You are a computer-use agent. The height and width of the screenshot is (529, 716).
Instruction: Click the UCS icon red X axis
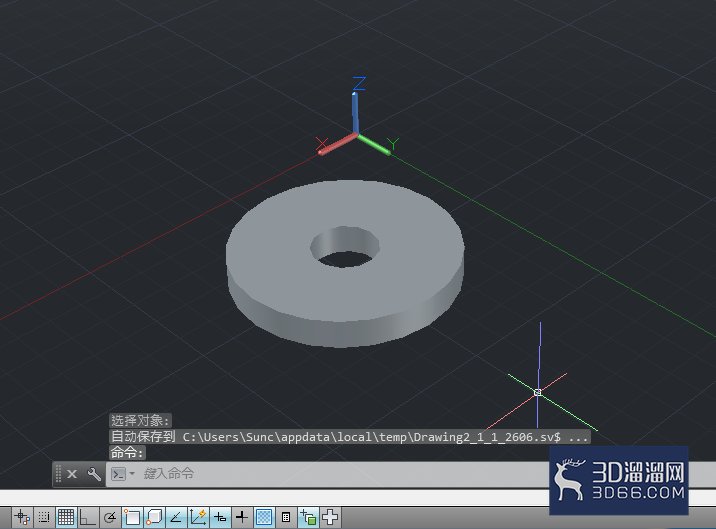(337, 143)
